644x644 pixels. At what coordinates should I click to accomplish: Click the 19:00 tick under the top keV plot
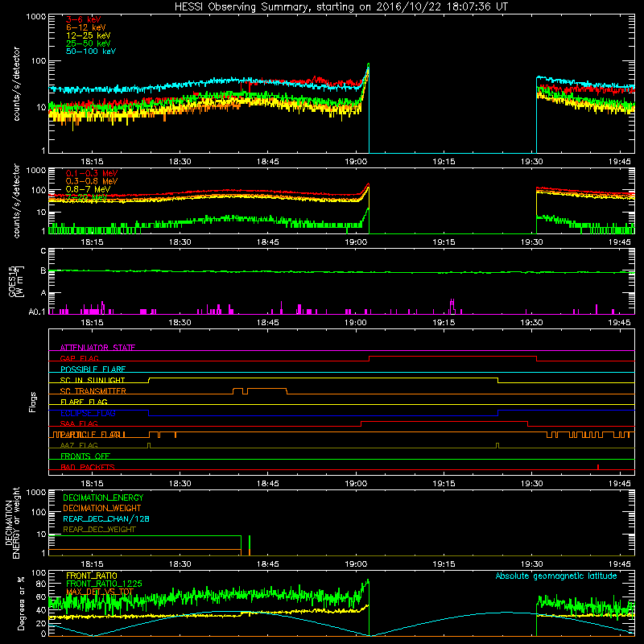pyautogui.click(x=356, y=162)
